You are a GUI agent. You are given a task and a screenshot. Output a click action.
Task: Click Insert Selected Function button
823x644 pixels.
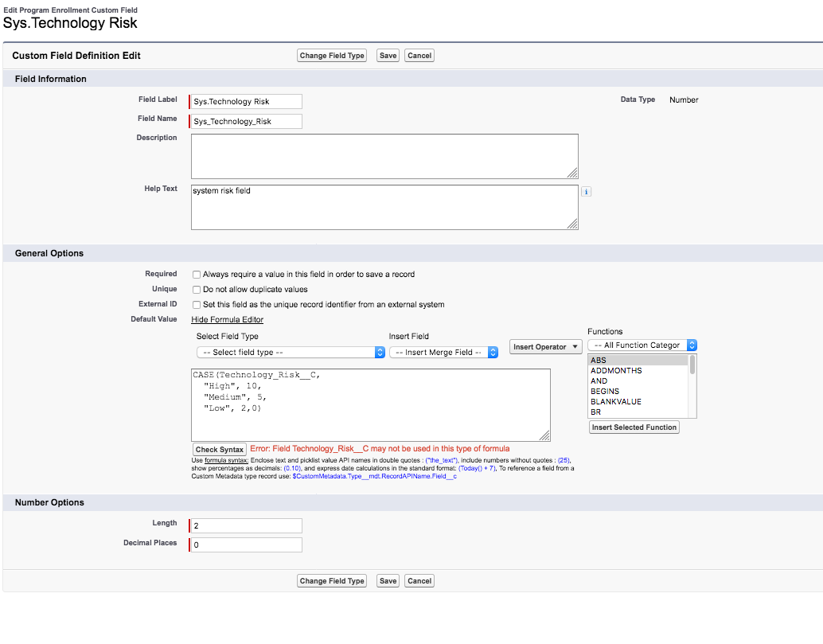click(634, 427)
